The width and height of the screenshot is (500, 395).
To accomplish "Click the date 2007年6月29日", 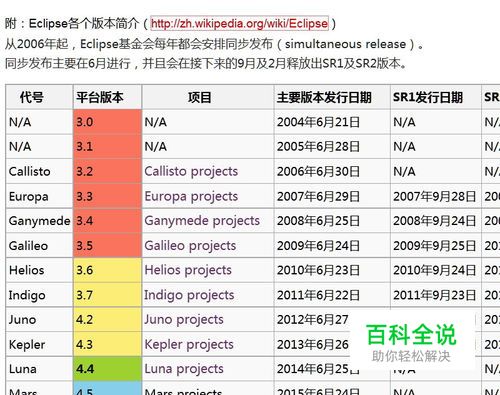I will tap(318, 196).
